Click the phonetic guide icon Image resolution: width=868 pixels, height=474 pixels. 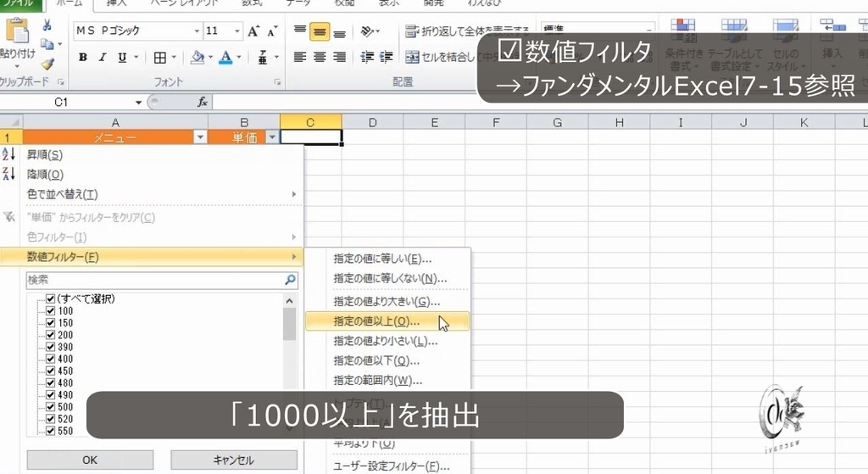(x=263, y=57)
